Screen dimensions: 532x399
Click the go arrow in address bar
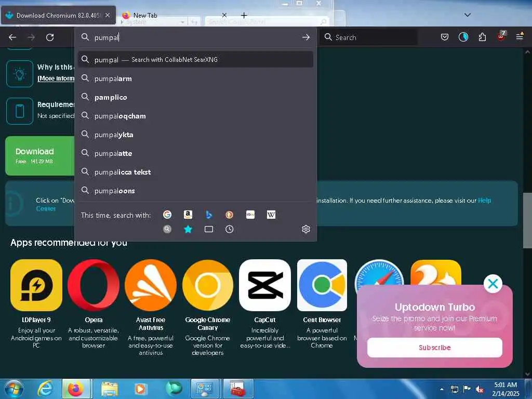pyautogui.click(x=305, y=37)
